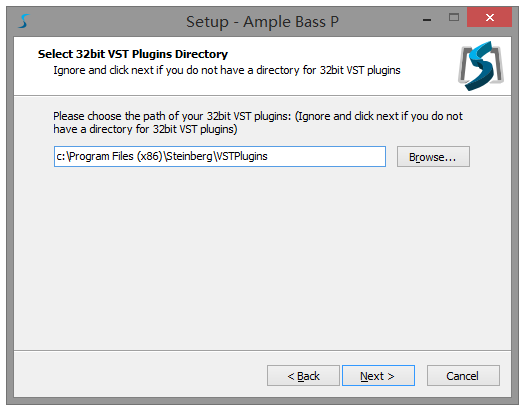Click heading 'Select 32bit VST Plugins Directory'
525x411 pixels.
133,54
